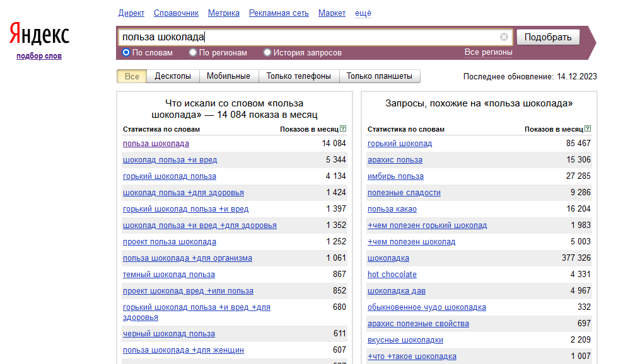This screenshot has width=628, height=364.
Task: Open '+что +такое шоколадка' link
Action: click(x=412, y=356)
